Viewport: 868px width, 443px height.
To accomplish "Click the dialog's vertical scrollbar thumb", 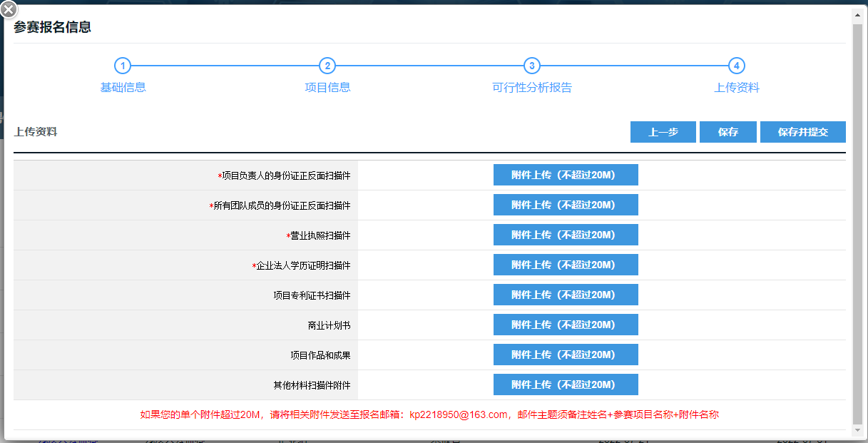I will tap(857, 223).
